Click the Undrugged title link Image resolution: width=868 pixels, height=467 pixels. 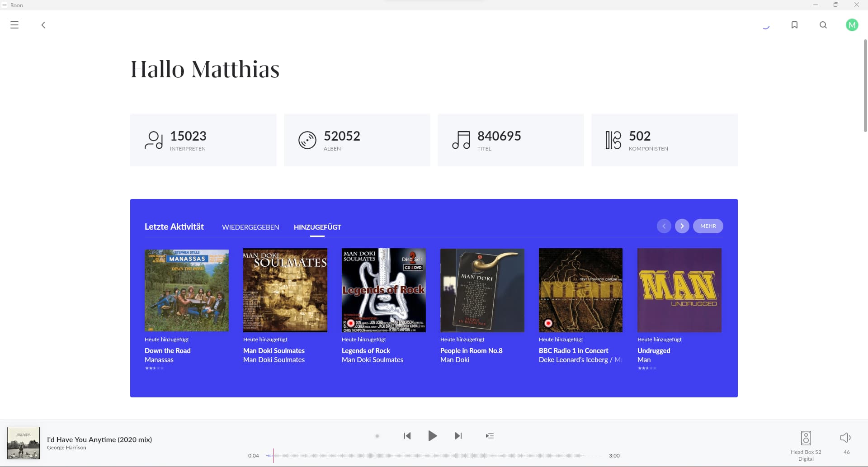click(654, 351)
